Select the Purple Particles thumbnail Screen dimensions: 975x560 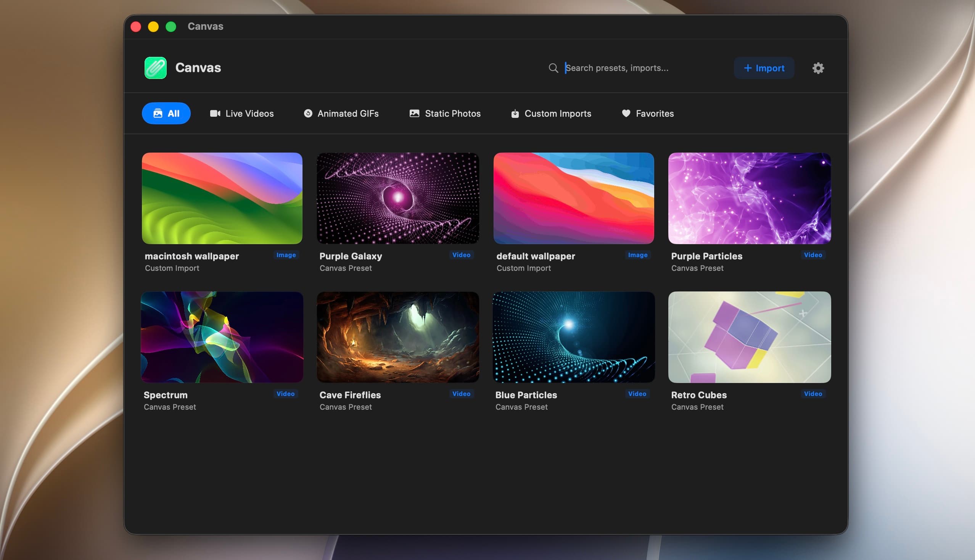coord(749,198)
